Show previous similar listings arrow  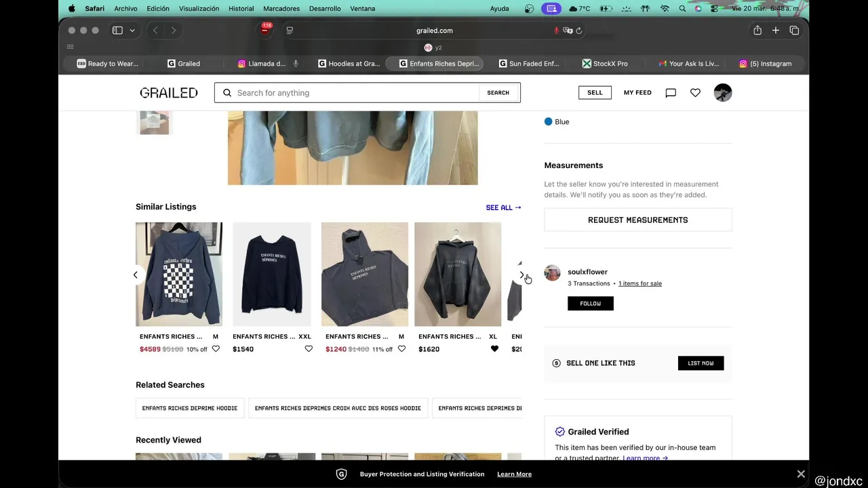[135, 274]
